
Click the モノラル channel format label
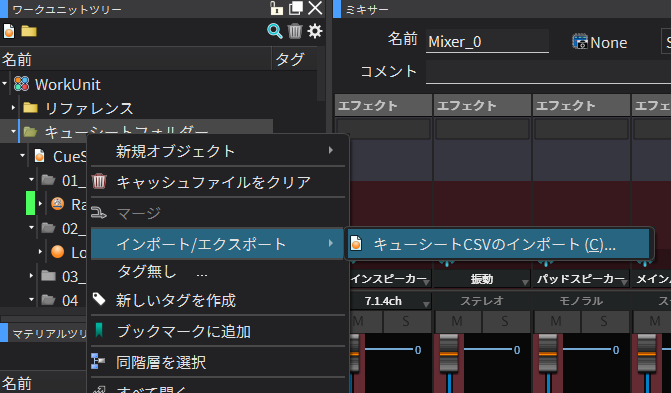[x=581, y=301]
